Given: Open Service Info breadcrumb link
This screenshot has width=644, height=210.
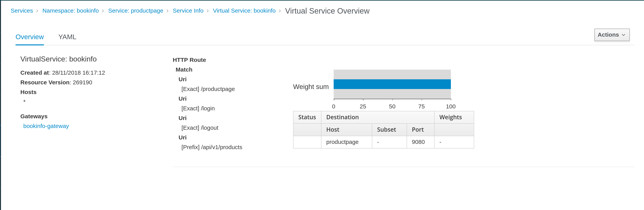Looking at the screenshot, I should [188, 11].
